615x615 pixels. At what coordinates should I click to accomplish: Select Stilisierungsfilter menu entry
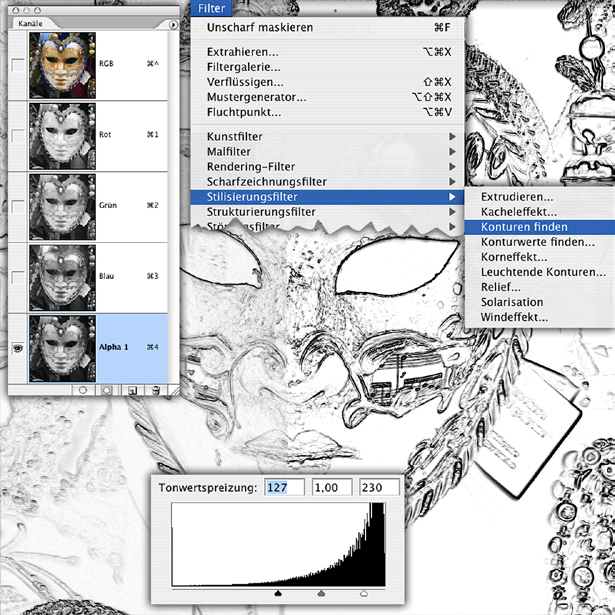pos(328,197)
